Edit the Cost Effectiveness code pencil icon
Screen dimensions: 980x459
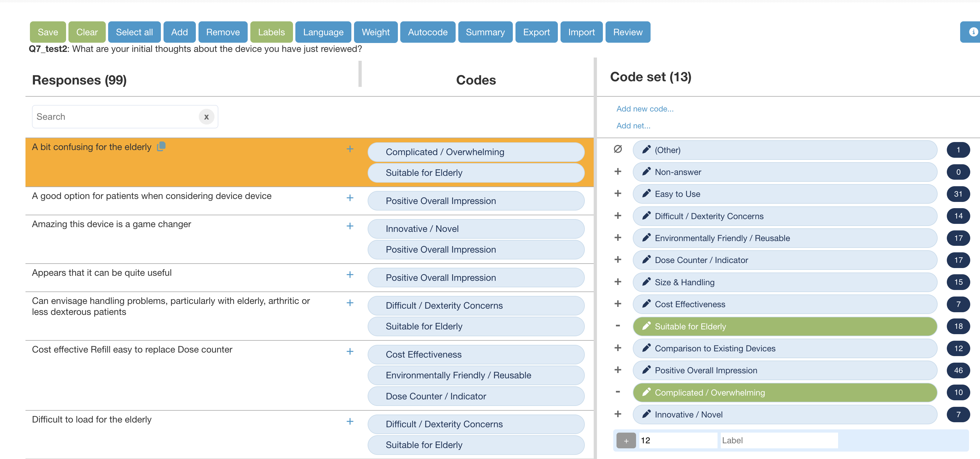(x=646, y=304)
